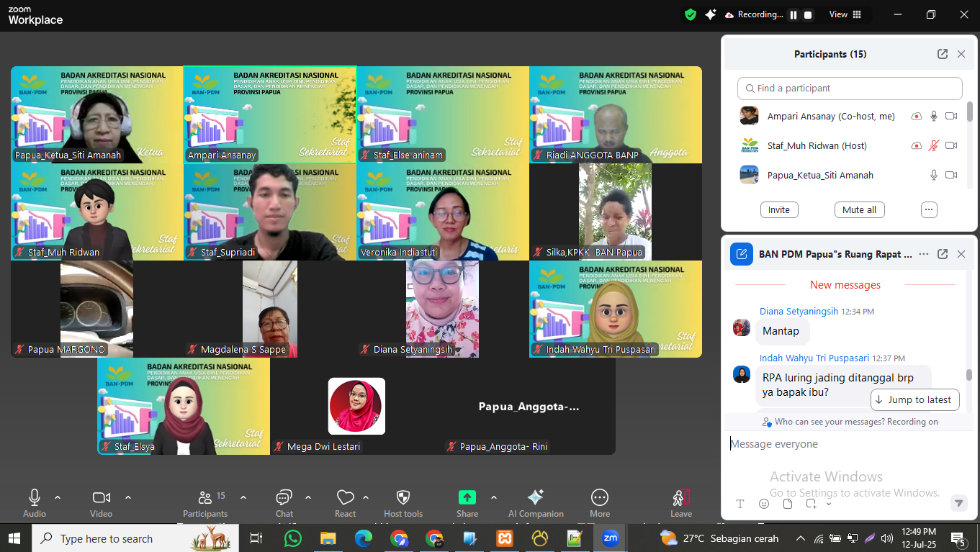980x552 pixels.
Task: Open WhatsApp from the Windows taskbar
Action: click(x=293, y=538)
